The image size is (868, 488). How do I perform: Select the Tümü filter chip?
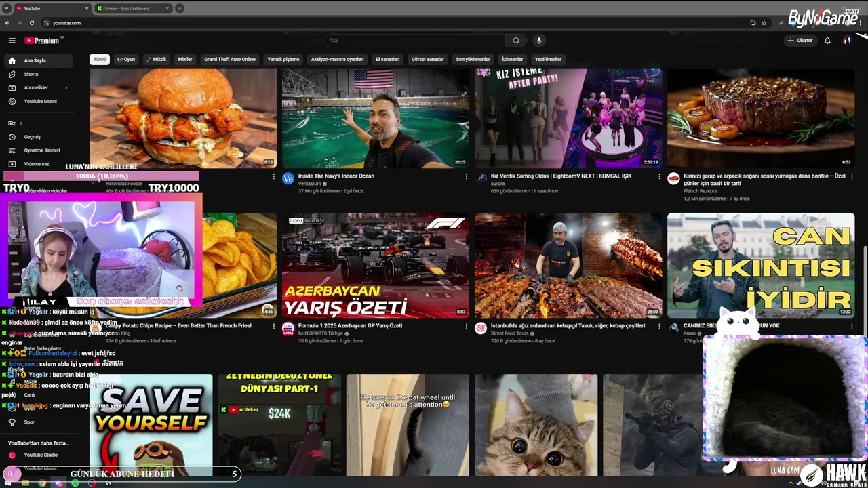tap(100, 59)
